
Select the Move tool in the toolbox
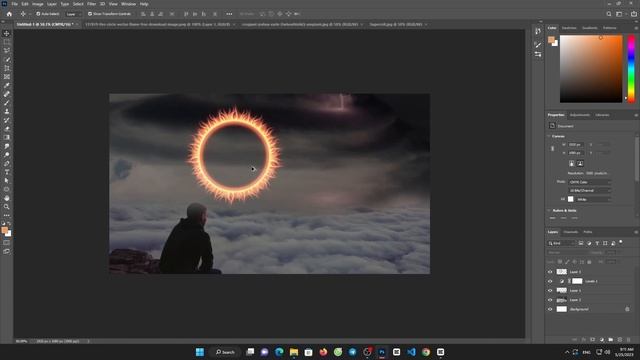[x=7, y=33]
